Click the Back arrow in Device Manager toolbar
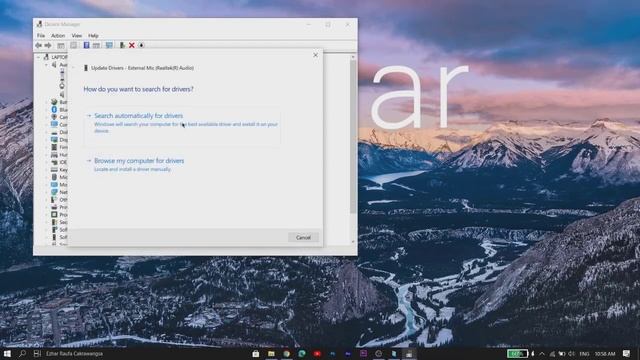Image resolution: width=640 pixels, height=360 pixels. pyautogui.click(x=38, y=45)
